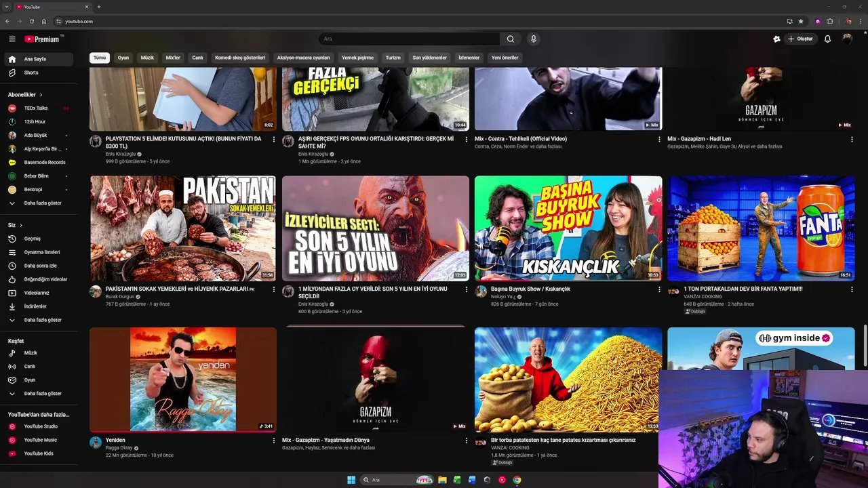The image size is (868, 488).
Task: Open Oyun under Keşfet
Action: [x=39, y=380]
